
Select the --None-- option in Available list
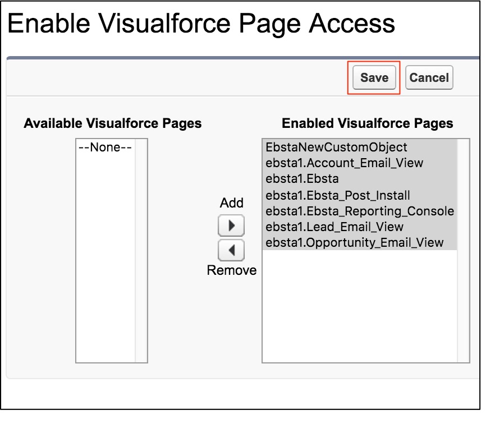[105, 148]
